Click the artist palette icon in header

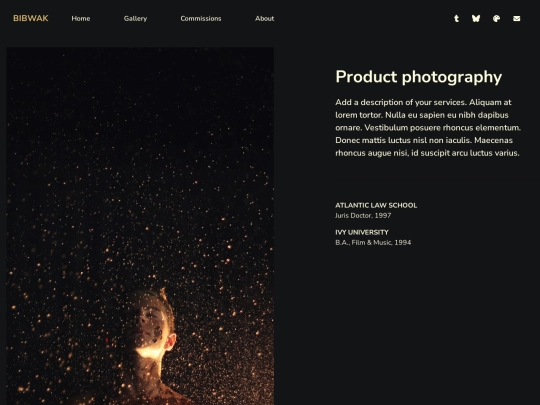496,19
